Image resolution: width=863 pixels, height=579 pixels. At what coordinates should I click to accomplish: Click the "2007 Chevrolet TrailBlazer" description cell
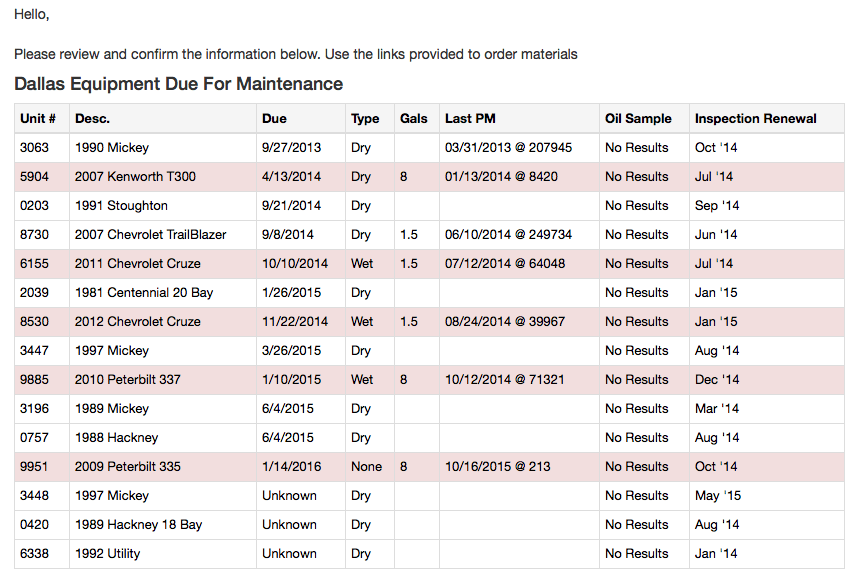tap(150, 235)
